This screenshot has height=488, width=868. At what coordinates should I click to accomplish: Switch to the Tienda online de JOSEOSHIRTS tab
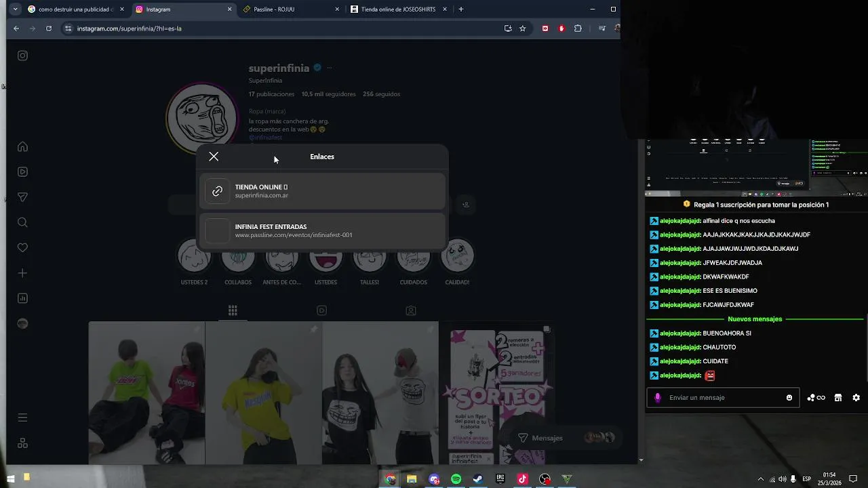tap(399, 9)
